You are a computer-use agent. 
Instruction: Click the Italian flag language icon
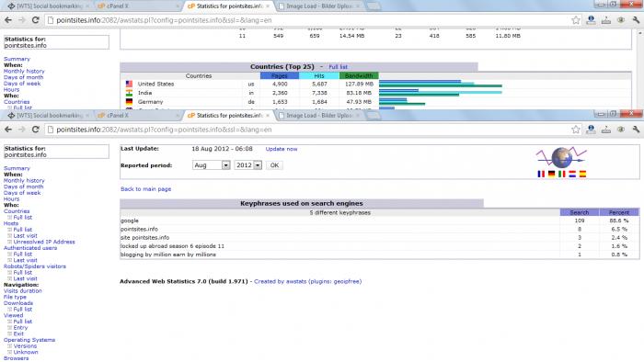tap(561, 174)
